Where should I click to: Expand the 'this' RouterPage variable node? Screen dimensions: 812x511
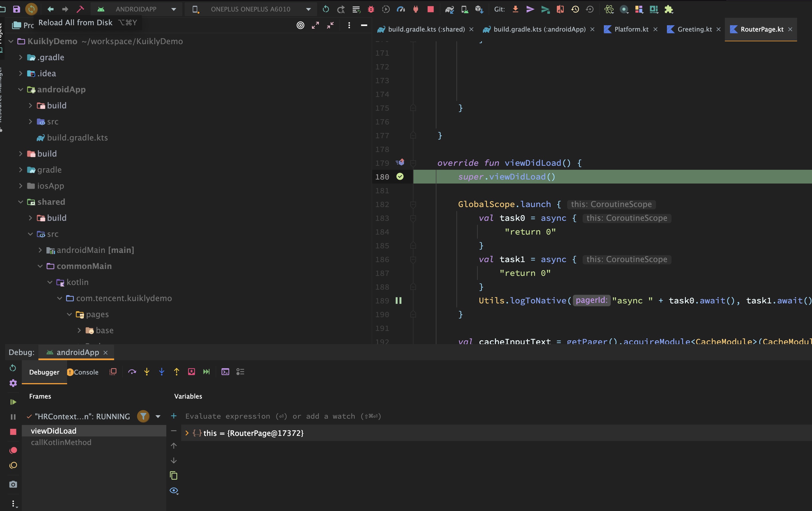point(187,433)
